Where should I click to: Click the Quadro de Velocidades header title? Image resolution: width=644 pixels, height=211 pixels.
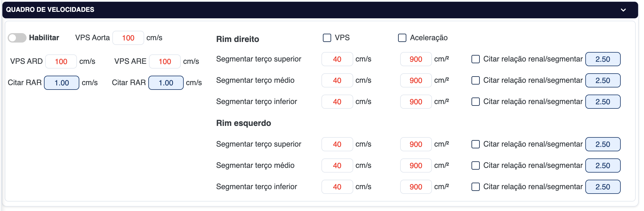50,10
